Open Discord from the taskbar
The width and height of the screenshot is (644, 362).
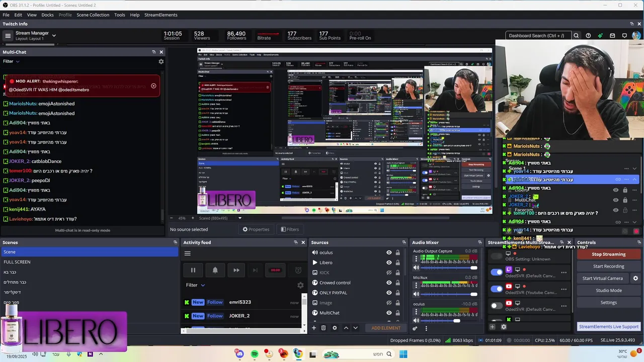click(x=239, y=354)
